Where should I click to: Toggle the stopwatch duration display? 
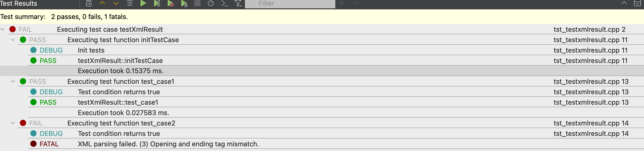coord(211,3)
